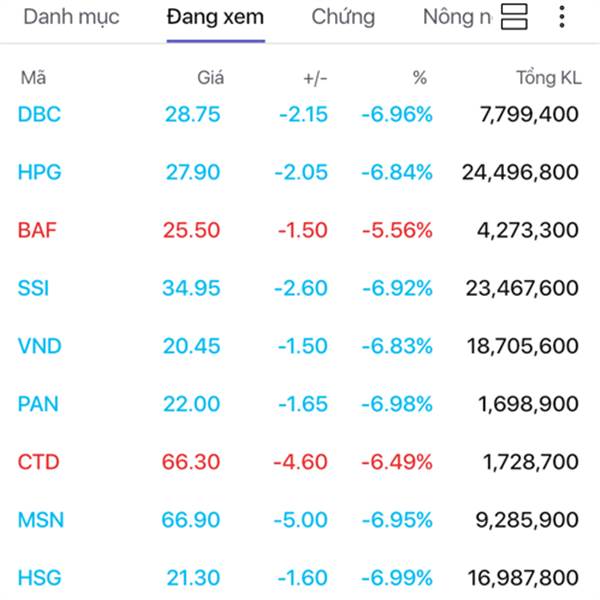The image size is (600, 600).
Task: Open the MSN stock details
Action: pos(298,520)
